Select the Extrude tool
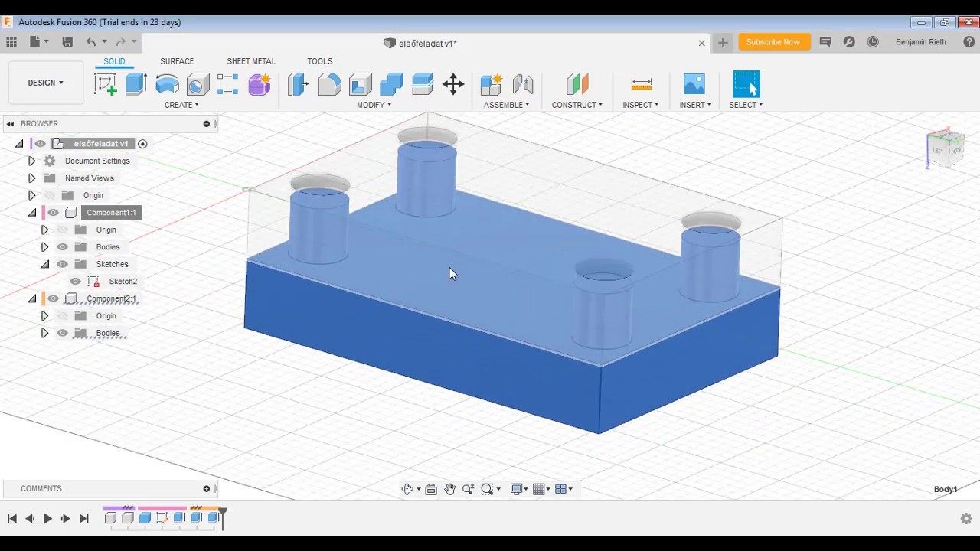The width and height of the screenshot is (980, 551). tap(136, 84)
